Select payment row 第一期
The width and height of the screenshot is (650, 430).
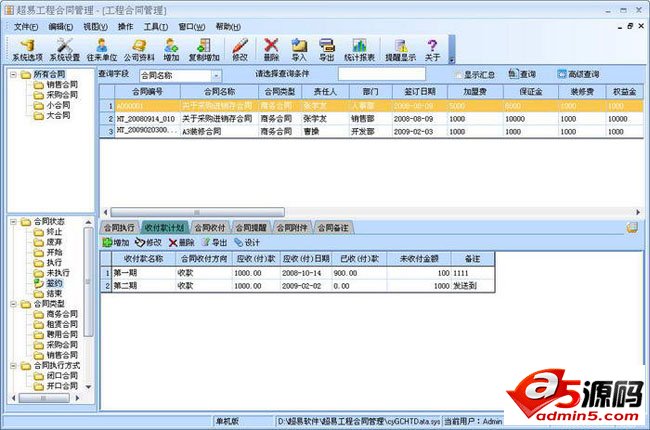pyautogui.click(x=298, y=273)
